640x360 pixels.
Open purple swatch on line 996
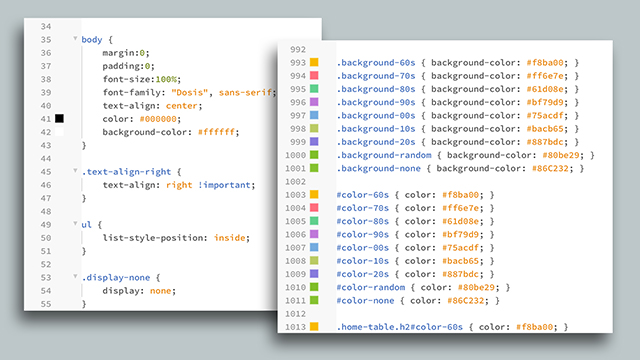[x=314, y=102]
